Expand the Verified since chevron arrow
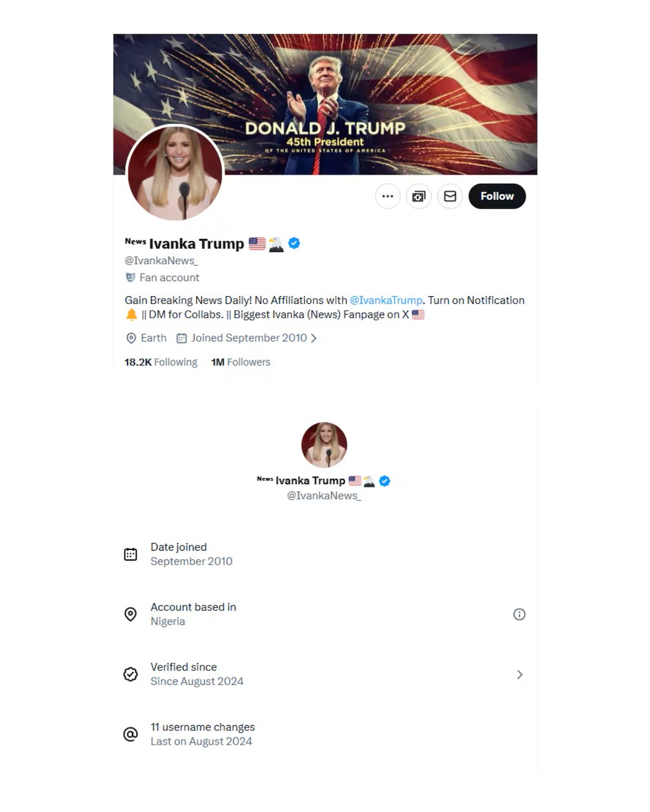Image resolution: width=650 pixels, height=812 pixels. point(519,674)
